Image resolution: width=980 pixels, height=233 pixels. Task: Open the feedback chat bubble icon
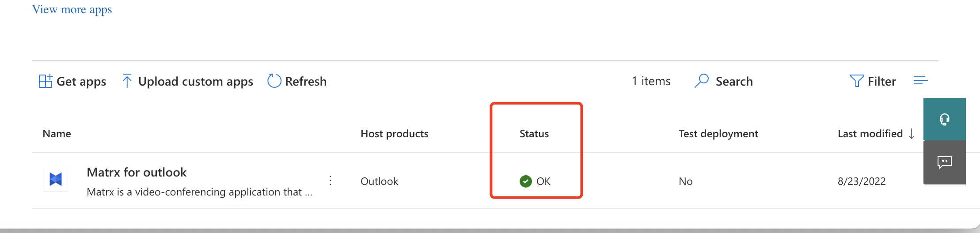[944, 162]
